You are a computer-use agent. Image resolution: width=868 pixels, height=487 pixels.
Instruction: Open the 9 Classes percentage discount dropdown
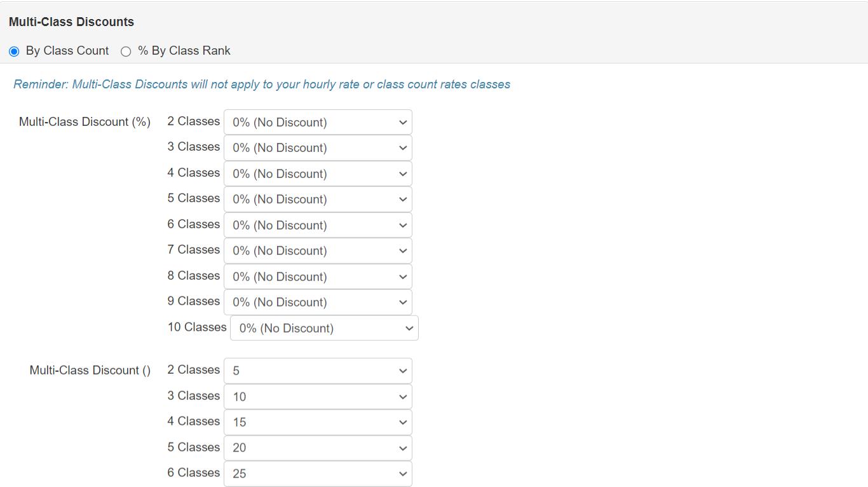(318, 302)
